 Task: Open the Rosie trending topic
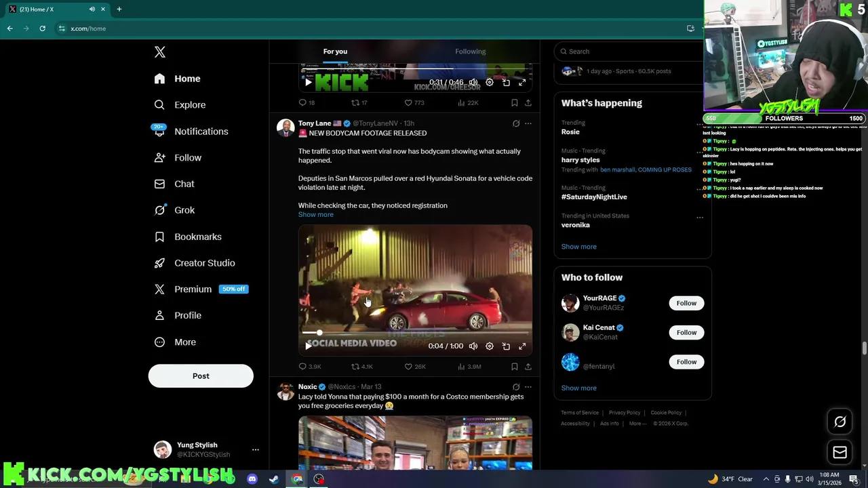[x=570, y=132]
